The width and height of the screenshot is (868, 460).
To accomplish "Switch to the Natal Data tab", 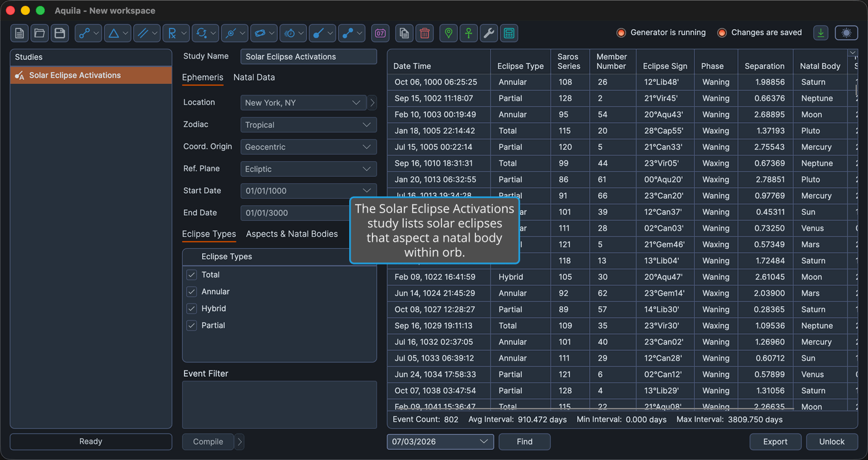I will click(x=254, y=77).
